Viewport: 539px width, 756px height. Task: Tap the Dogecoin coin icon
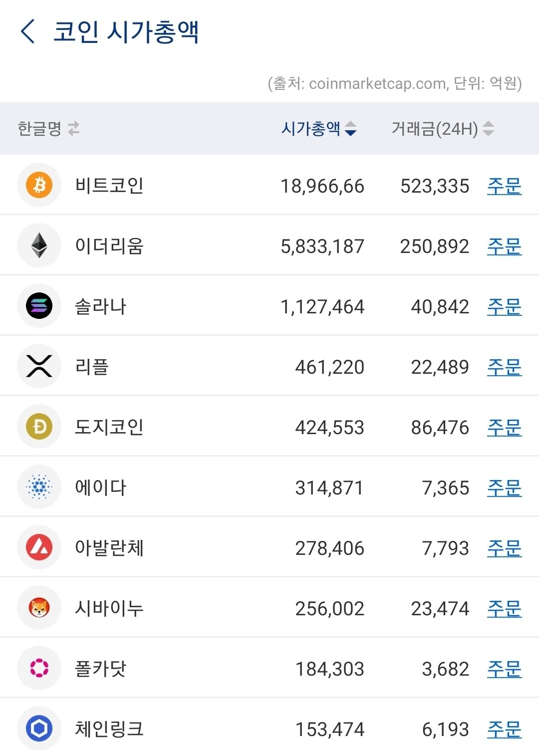(38, 427)
